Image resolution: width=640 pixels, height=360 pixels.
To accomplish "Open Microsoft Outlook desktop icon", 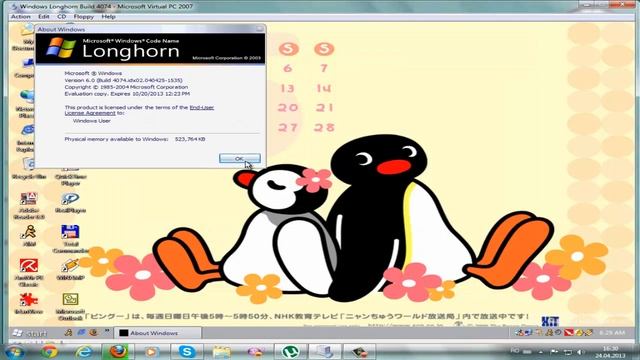I will pyautogui.click(x=71, y=306).
